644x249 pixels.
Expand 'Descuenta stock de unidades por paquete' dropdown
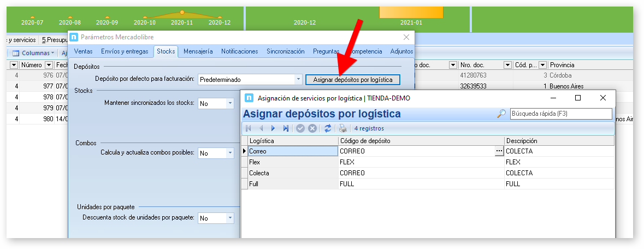[229, 218]
